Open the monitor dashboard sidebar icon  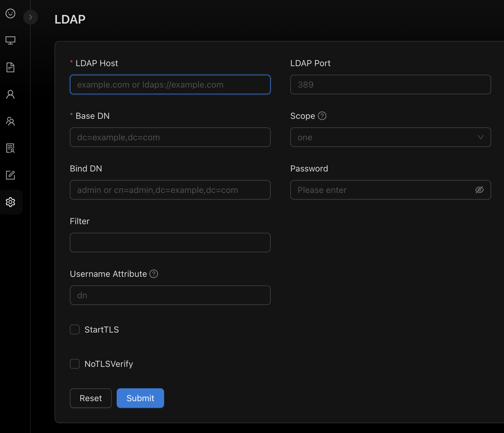point(10,40)
